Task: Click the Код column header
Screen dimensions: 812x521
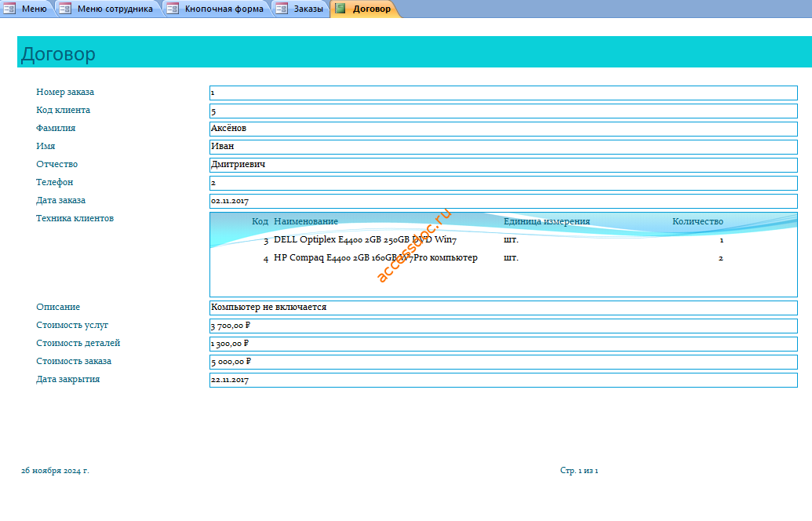Action: pos(260,221)
